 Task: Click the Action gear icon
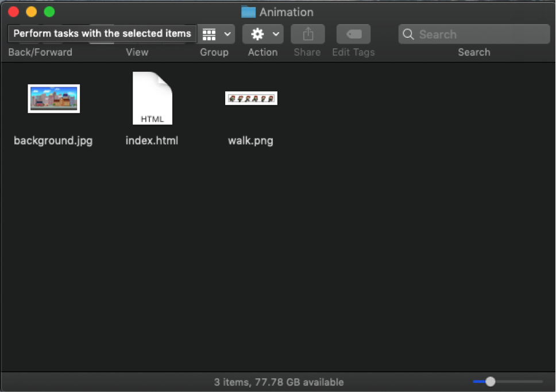[x=257, y=34]
